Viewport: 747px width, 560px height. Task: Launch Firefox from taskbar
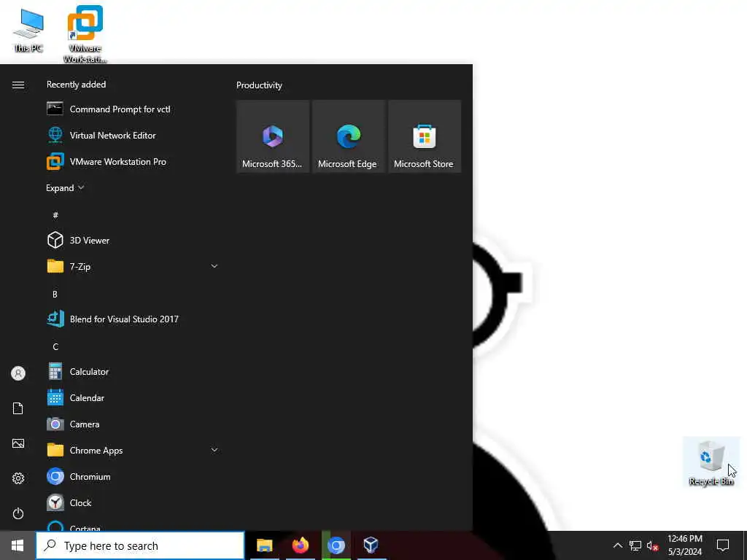(x=301, y=545)
